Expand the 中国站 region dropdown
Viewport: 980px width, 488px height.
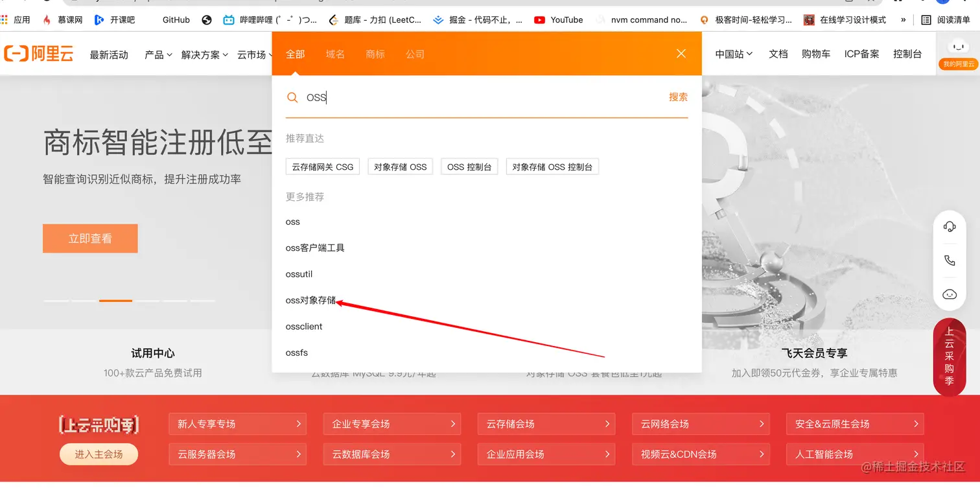(734, 54)
